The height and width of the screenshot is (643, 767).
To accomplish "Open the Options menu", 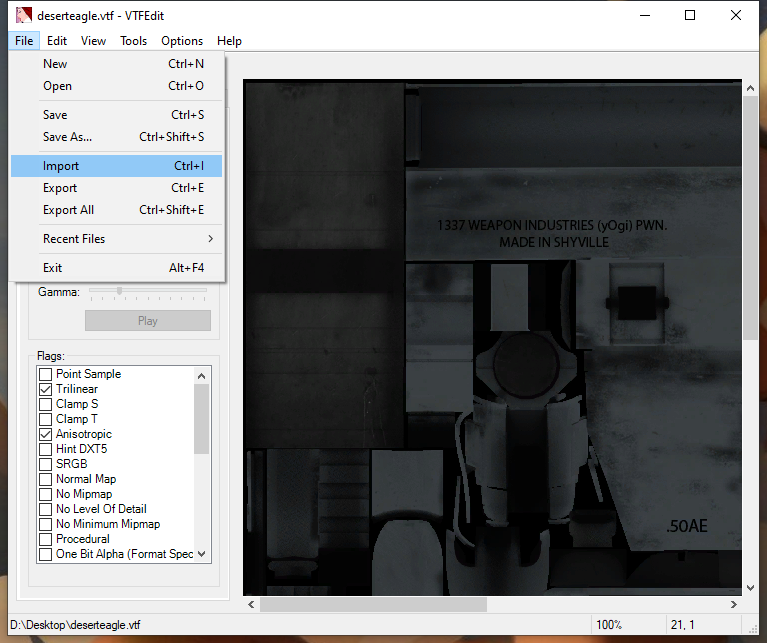I will (182, 41).
